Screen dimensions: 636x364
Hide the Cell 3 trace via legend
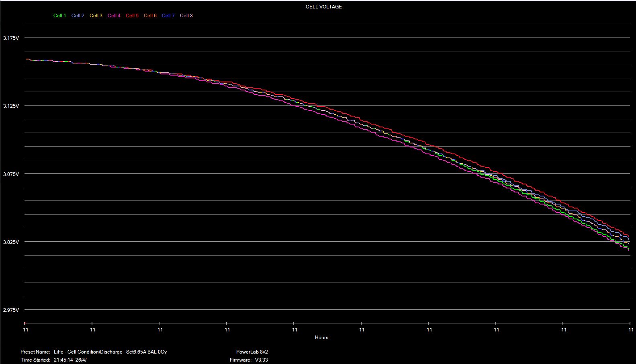click(96, 16)
